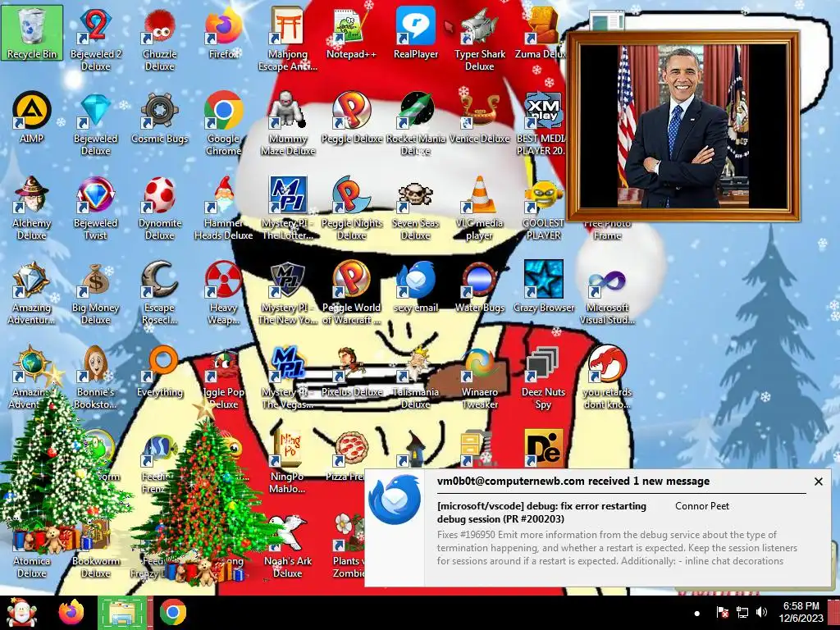840x630 pixels.
Task: Switch to Chrome in the taskbar
Action: 172,613
